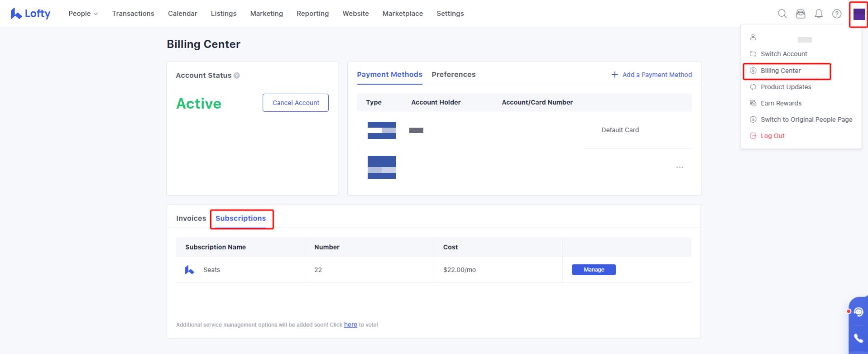868x354 pixels.
Task: Choose Billing Center from profile menu
Action: point(781,71)
